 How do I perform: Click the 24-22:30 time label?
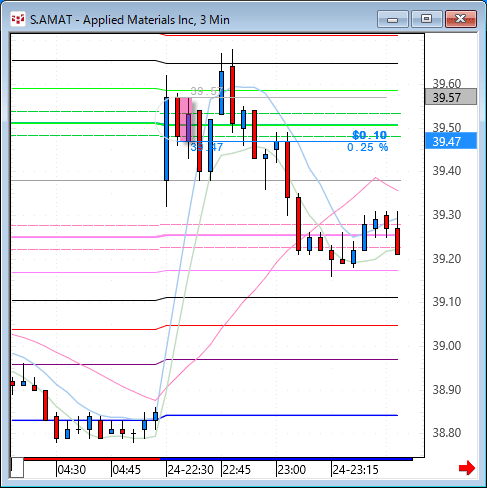coord(190,470)
